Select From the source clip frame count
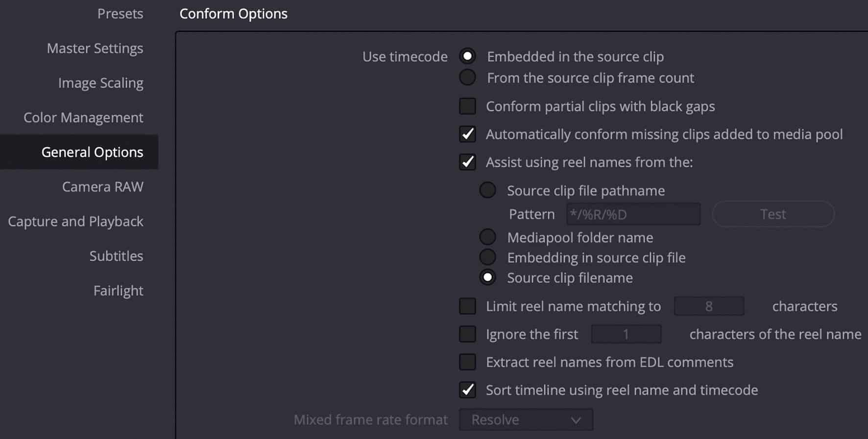Viewport: 868px width, 439px height. point(467,77)
